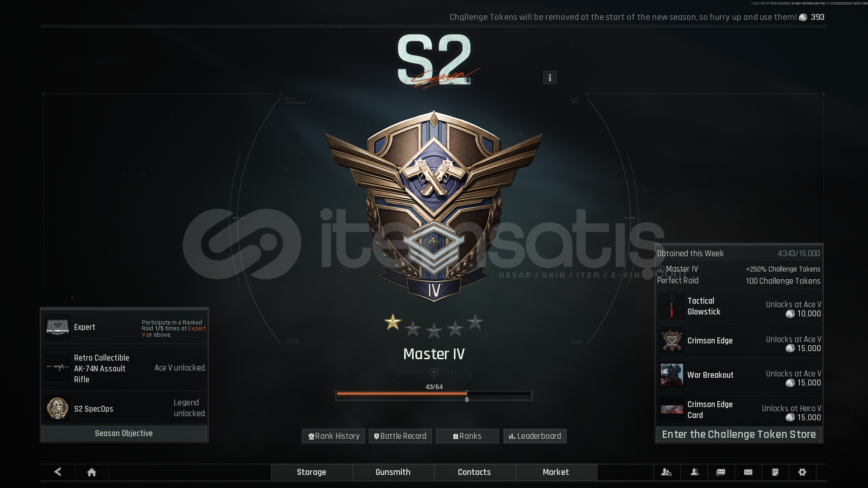
Task: Open Rank History
Action: click(333, 436)
